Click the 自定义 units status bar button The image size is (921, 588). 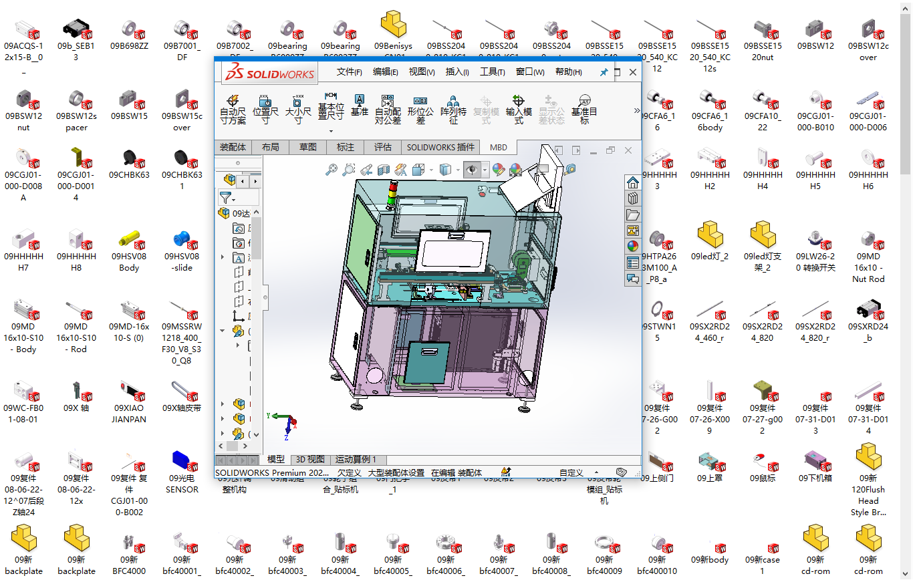(x=571, y=472)
